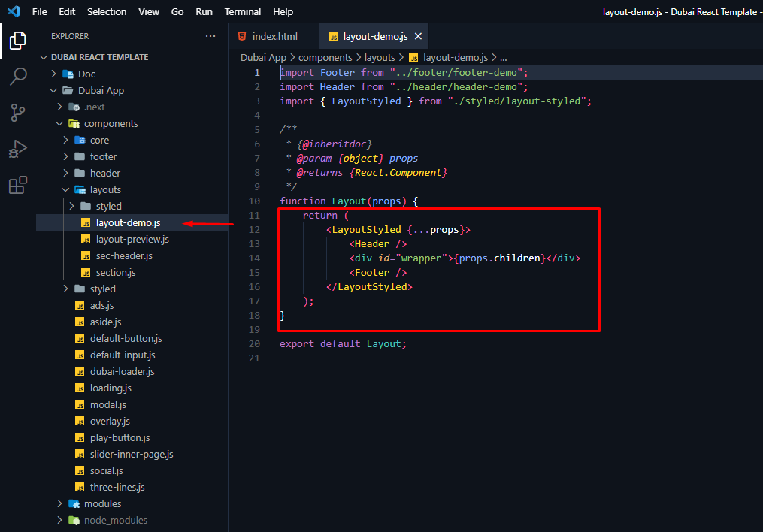Screen dimensions: 763x532
Task: Collapse the layouts folder chevron
Action: pyautogui.click(x=65, y=189)
